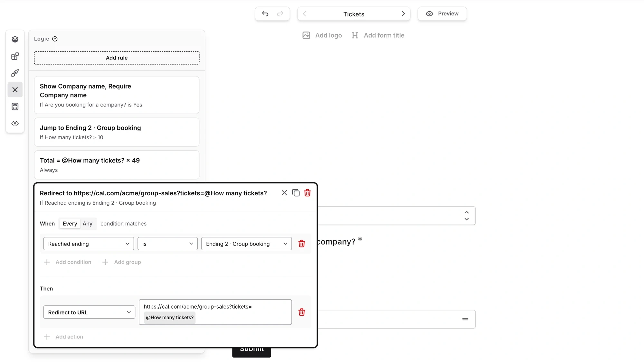Open the Jump to Ending 2 rule card
The height and width of the screenshot is (362, 644).
click(117, 132)
